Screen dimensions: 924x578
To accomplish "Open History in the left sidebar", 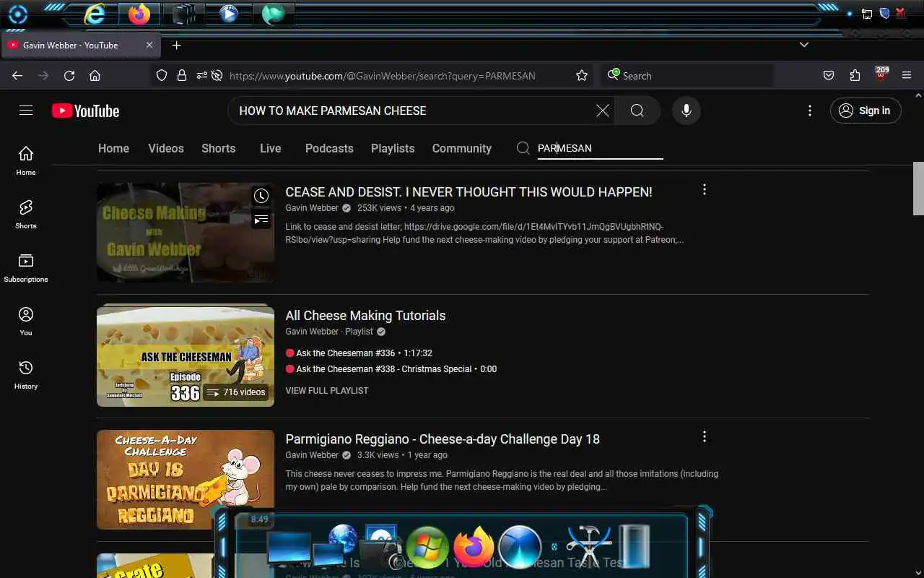I will [x=26, y=374].
